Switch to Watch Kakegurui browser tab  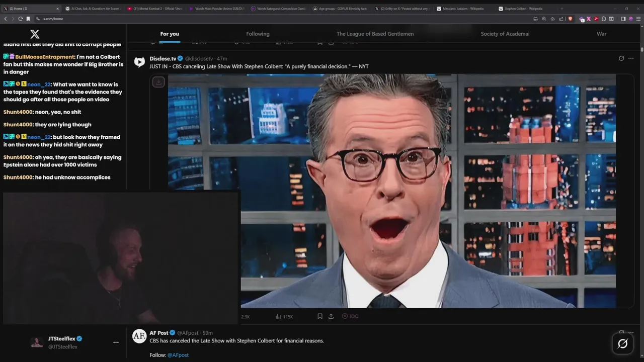click(x=278, y=9)
